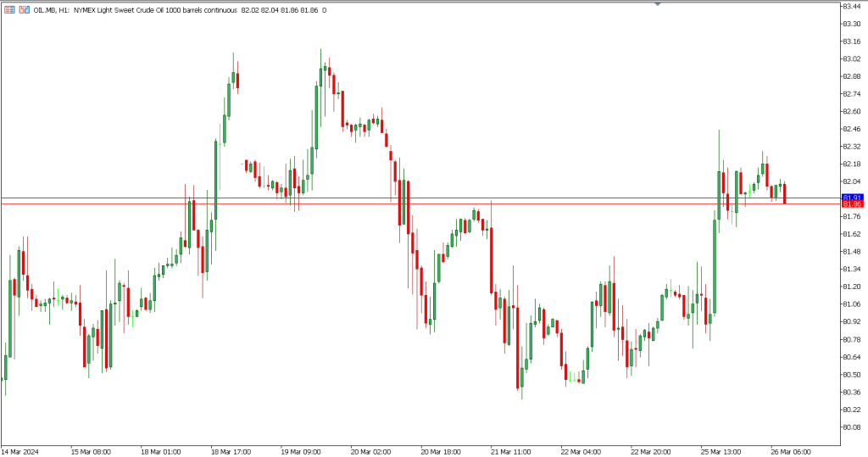Image resolution: width=868 pixels, height=457 pixels.
Task: Select the blue 81.91 price level label
Action: 852,198
